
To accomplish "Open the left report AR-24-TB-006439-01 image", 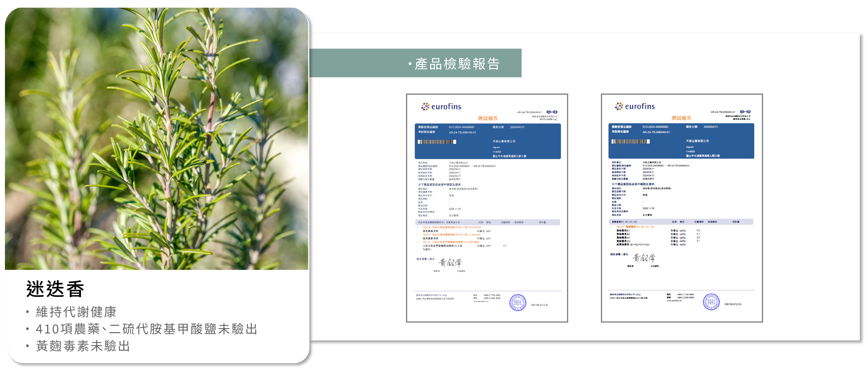I will (487, 208).
